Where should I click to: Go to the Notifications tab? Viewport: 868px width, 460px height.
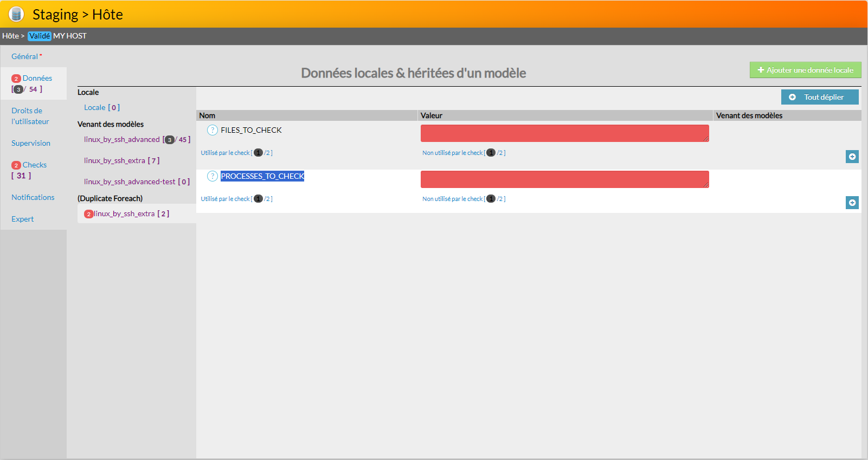33,197
